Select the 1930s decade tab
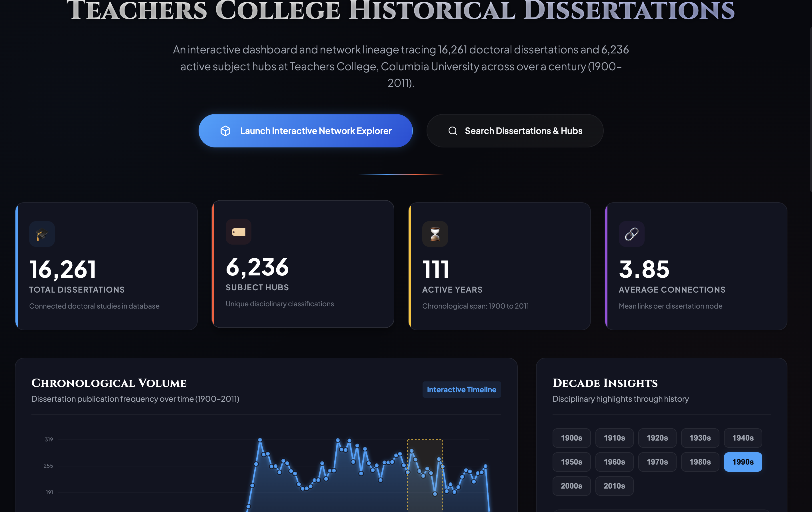Viewport: 812px width, 512px height. [700, 438]
